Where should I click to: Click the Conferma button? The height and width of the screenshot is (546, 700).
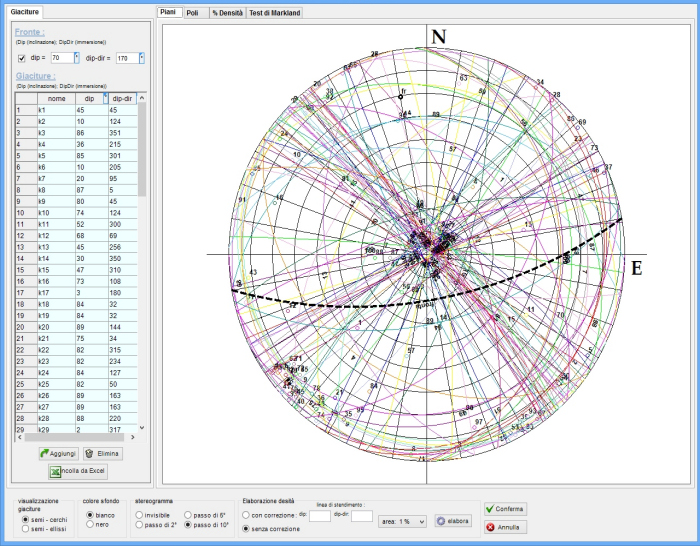point(505,509)
